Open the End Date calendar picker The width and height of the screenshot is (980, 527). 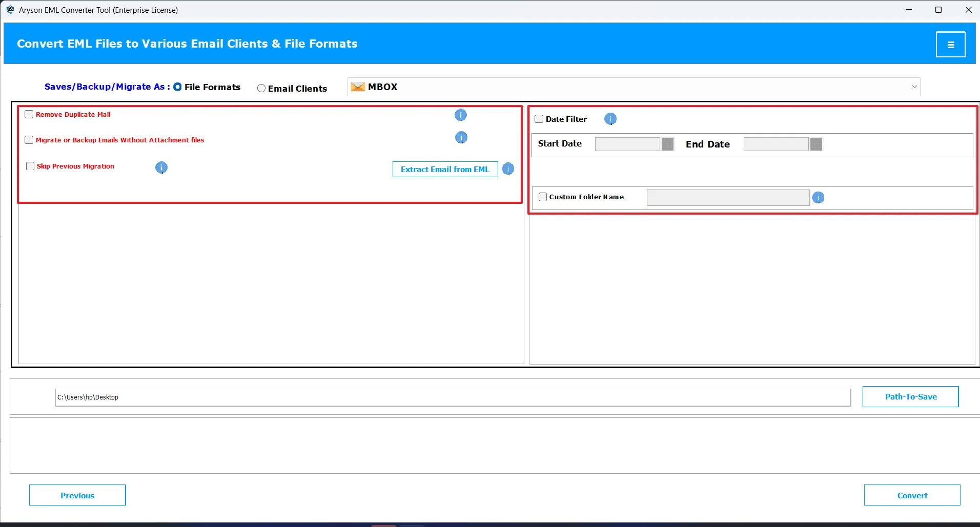pyautogui.click(x=816, y=144)
